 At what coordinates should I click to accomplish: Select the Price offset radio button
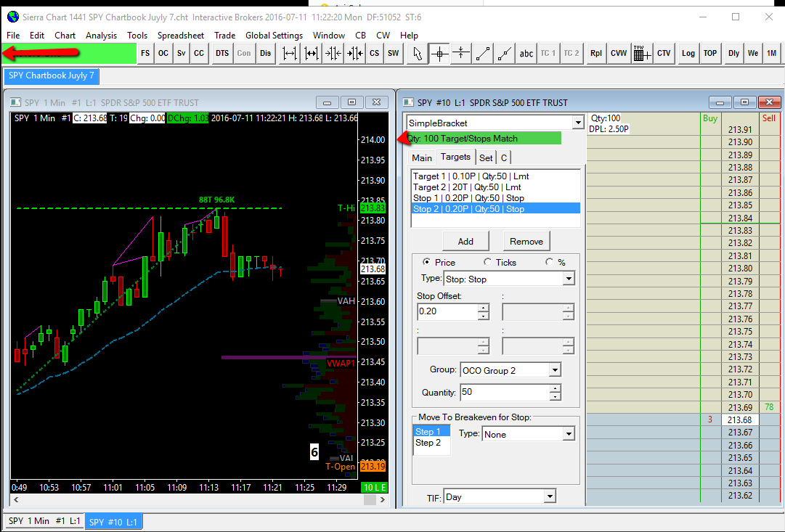tap(426, 262)
